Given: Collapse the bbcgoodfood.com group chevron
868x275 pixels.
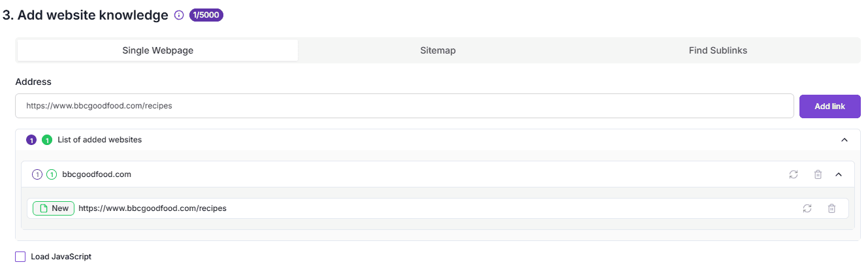Looking at the screenshot, I should pos(839,174).
